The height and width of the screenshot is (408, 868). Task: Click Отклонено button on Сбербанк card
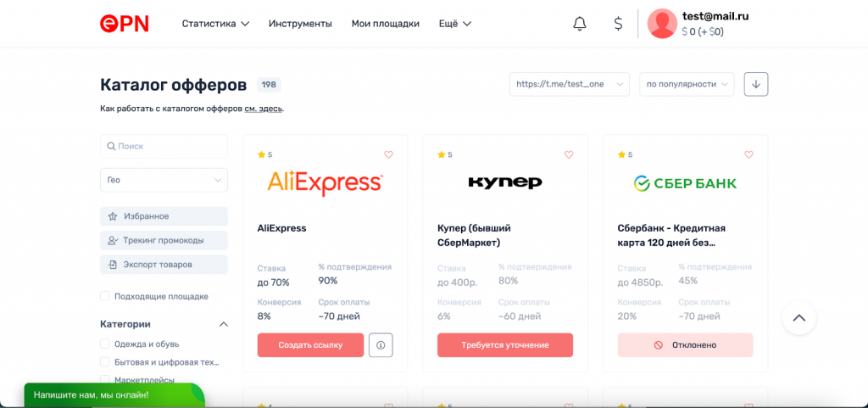pyautogui.click(x=685, y=345)
